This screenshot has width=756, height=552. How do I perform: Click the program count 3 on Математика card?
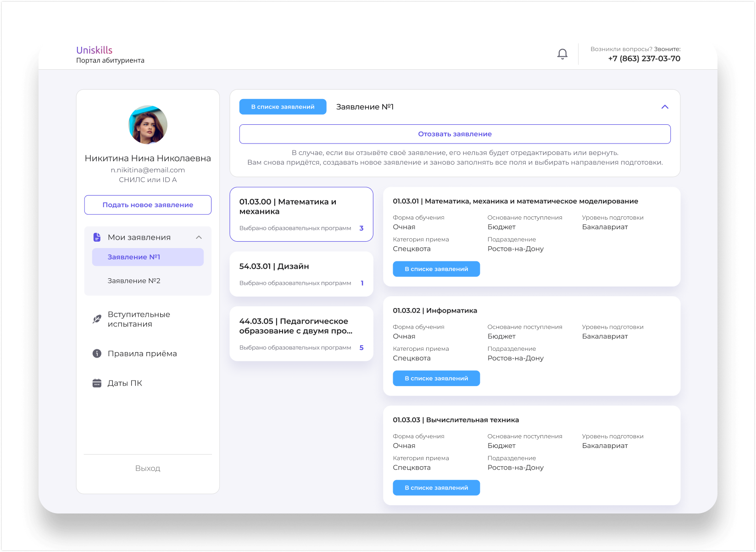(361, 228)
